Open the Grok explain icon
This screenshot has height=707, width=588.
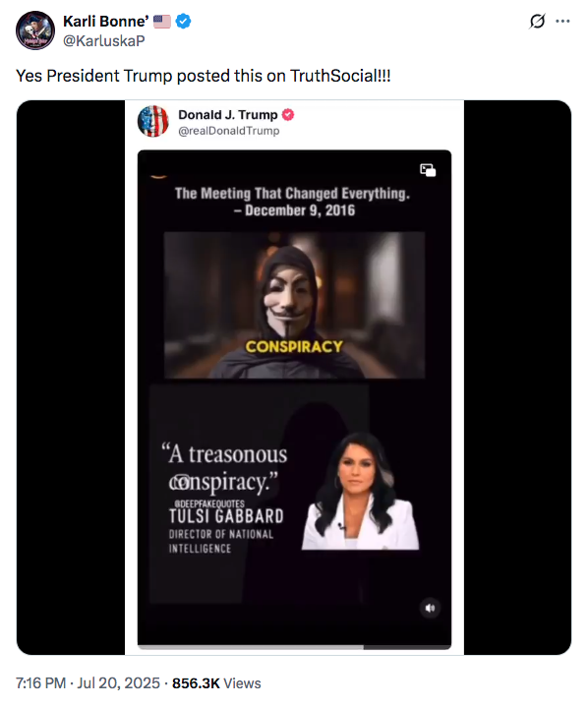click(x=537, y=22)
